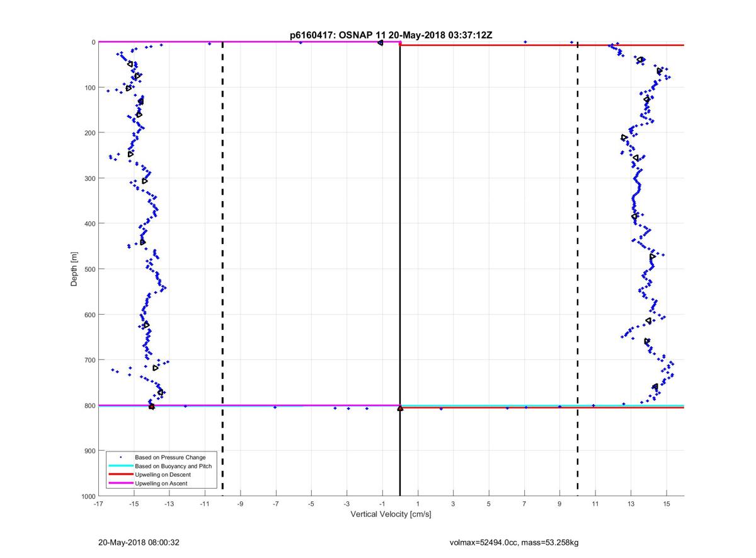Screen dimensions: 756x558
Task: Click legend entry 'Upwelling on Descent'
Action: 163,474
